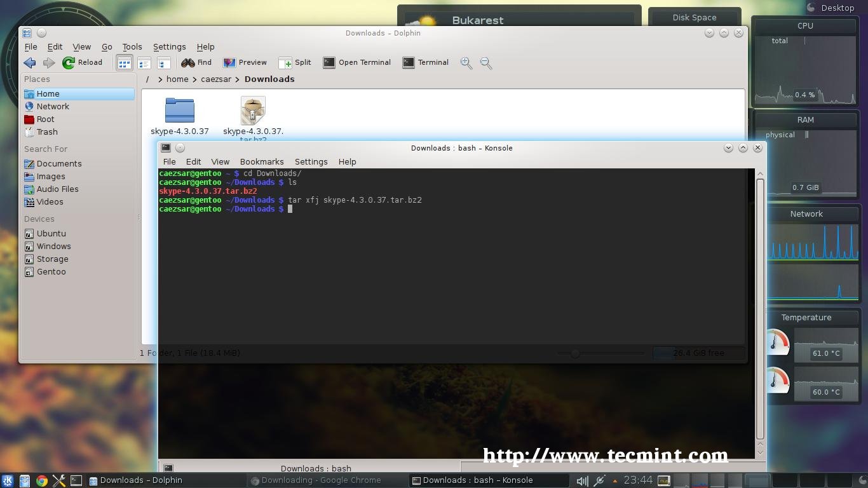Split the Dolphin file view
Image resolution: width=868 pixels, height=488 pixels.
point(295,62)
